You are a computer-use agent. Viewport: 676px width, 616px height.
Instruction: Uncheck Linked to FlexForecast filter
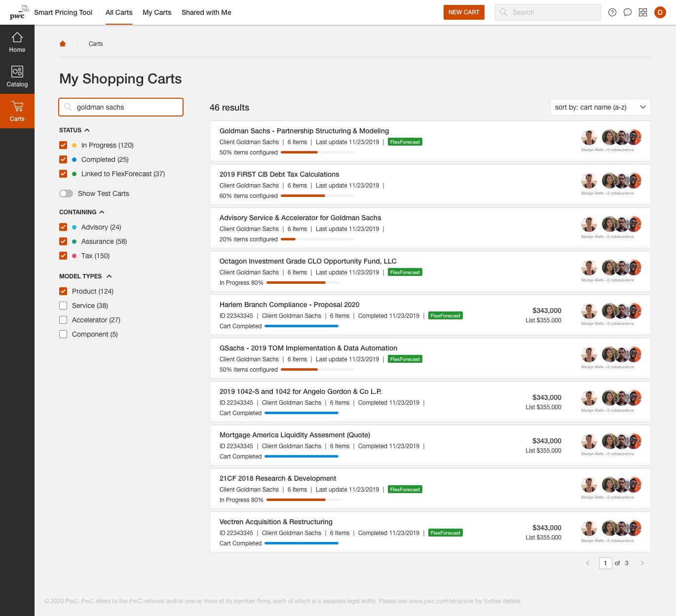click(x=63, y=174)
